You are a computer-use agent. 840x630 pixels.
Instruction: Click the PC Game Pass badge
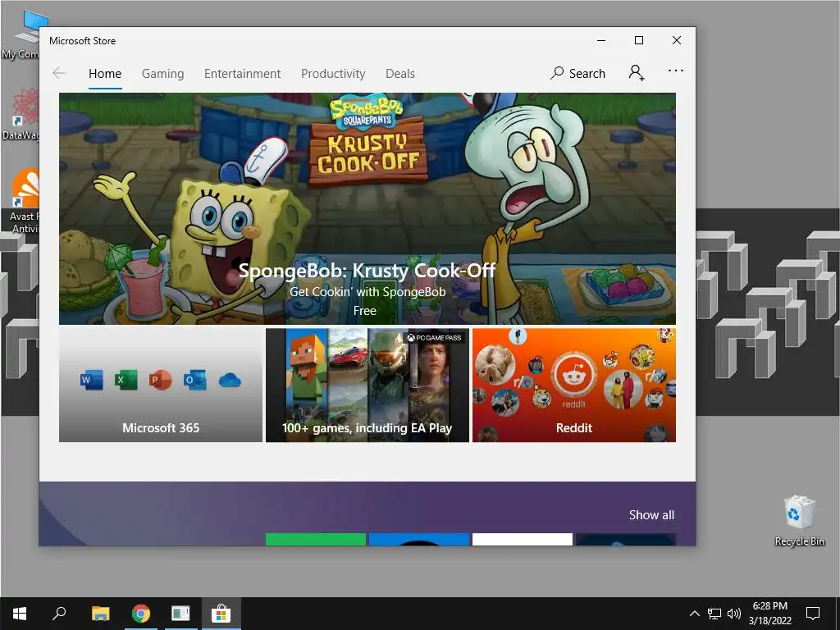point(435,337)
